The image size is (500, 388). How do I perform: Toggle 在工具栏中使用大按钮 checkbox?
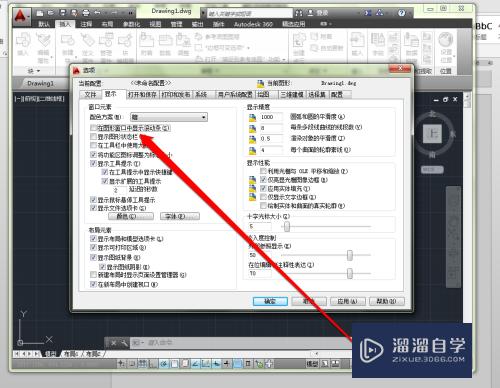(x=93, y=145)
